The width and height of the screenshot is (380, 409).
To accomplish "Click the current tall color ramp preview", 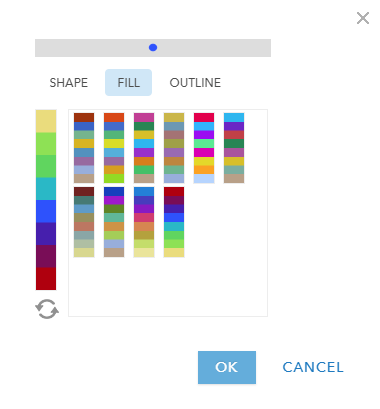I will point(46,200).
